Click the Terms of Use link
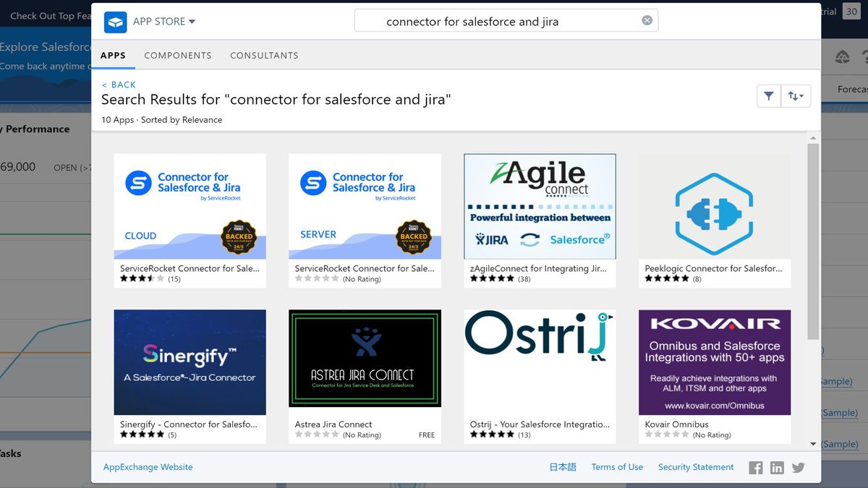Image resolution: width=868 pixels, height=488 pixels. tap(617, 467)
